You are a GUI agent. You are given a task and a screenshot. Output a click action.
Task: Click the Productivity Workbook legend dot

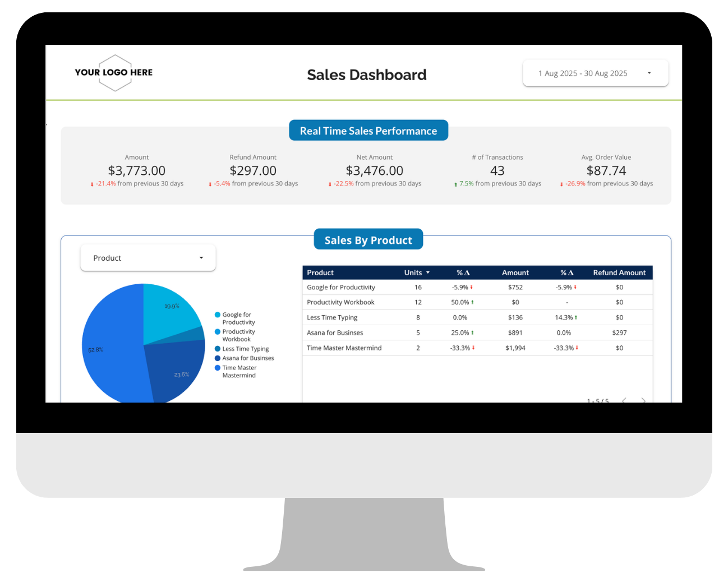pyautogui.click(x=218, y=332)
